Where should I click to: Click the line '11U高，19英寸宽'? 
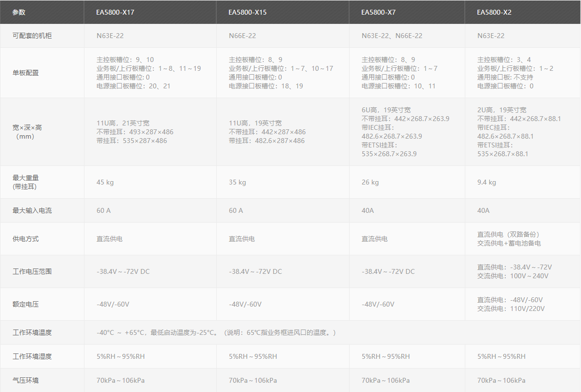click(x=255, y=123)
